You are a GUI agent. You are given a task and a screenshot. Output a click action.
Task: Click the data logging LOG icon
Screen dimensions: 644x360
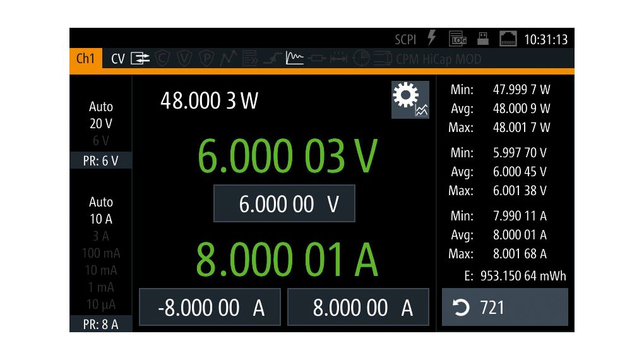point(457,39)
